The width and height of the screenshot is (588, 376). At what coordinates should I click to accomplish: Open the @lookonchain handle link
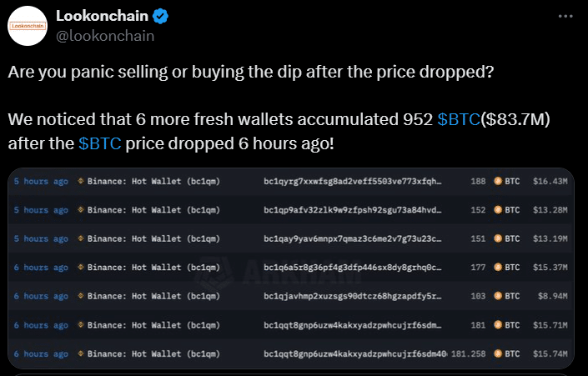pyautogui.click(x=105, y=36)
